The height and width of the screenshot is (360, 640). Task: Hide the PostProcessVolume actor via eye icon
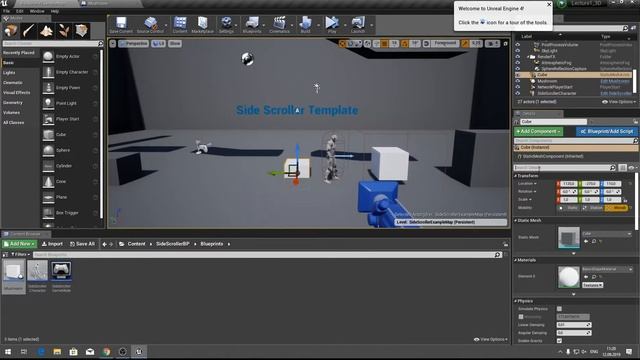pyautogui.click(x=518, y=45)
